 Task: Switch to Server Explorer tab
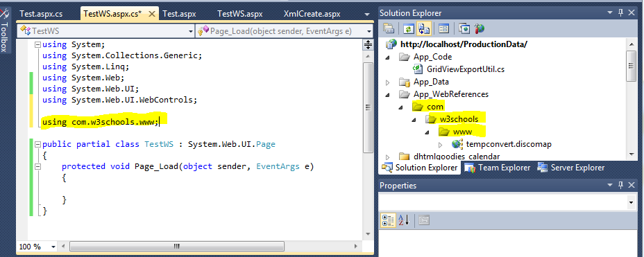[571, 168]
